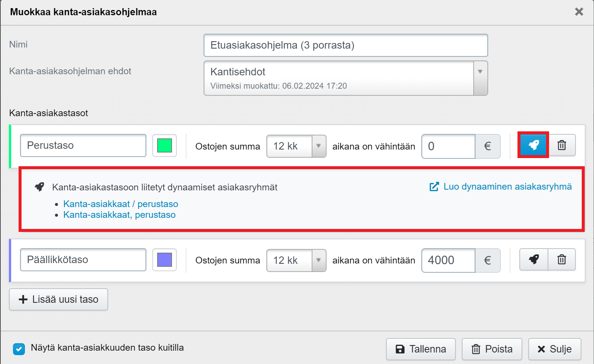Open the Kanta-asiakkaat / perustaso link

[x=121, y=204]
